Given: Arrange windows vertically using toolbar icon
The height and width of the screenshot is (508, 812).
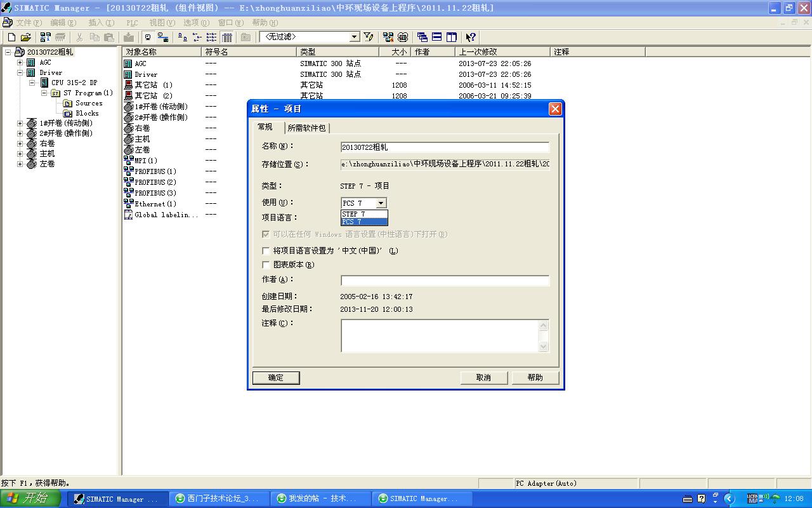Looking at the screenshot, I should [x=452, y=37].
